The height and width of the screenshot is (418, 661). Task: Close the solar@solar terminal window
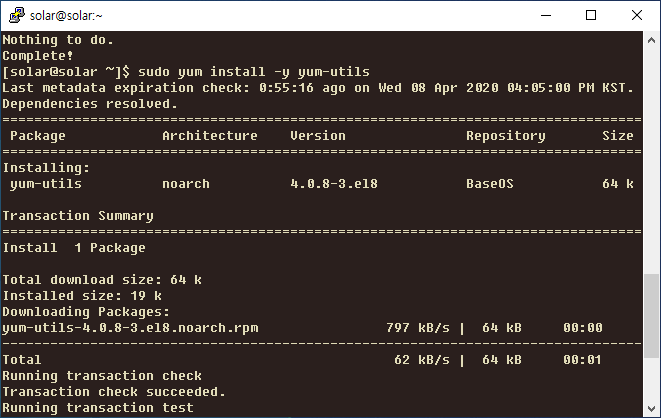pyautogui.click(x=637, y=16)
